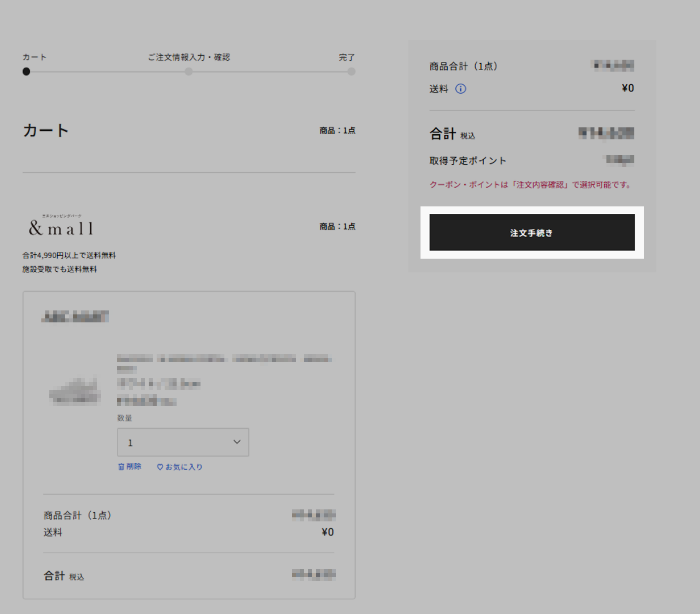Click the number 1 in quantity field
This screenshot has width=700, height=614.
130,442
